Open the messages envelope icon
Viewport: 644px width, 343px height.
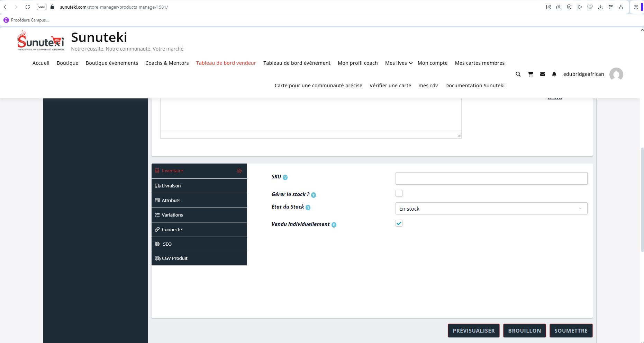[543, 74]
